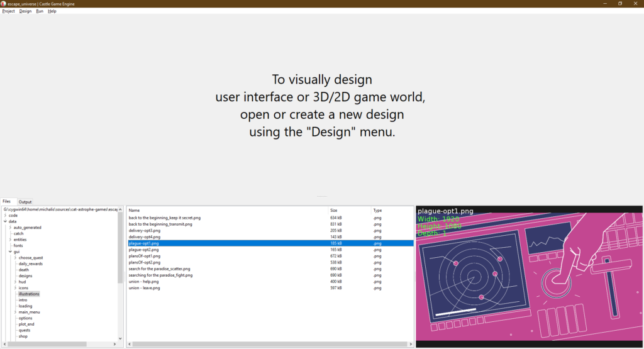This screenshot has width=644, height=349.
Task: Select the loading folder
Action: [25, 306]
